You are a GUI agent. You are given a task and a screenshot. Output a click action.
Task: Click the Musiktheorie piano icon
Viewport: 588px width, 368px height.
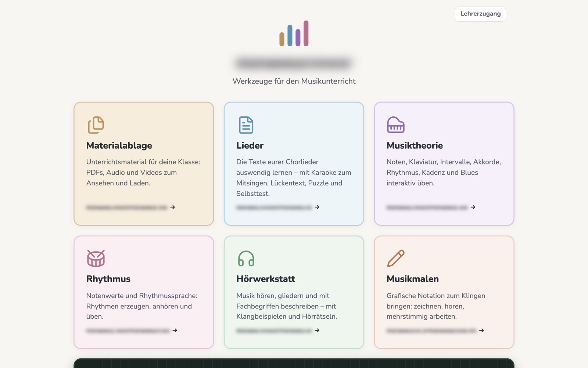click(x=396, y=125)
